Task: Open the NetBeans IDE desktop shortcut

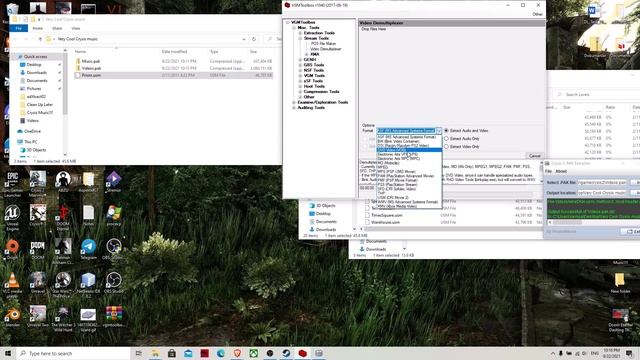Action: [x=89, y=284]
